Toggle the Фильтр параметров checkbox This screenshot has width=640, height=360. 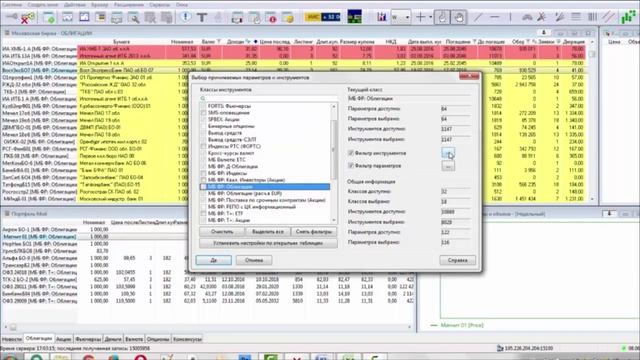click(351, 166)
